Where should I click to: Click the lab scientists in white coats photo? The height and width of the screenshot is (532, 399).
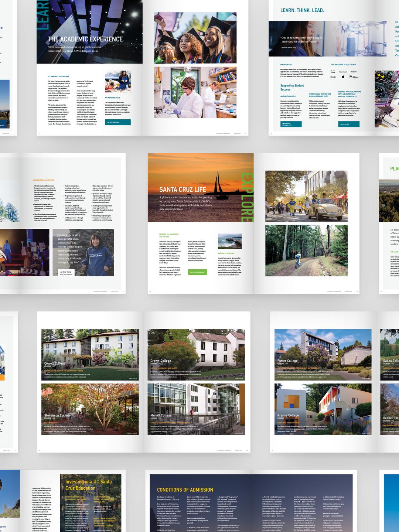click(x=195, y=92)
